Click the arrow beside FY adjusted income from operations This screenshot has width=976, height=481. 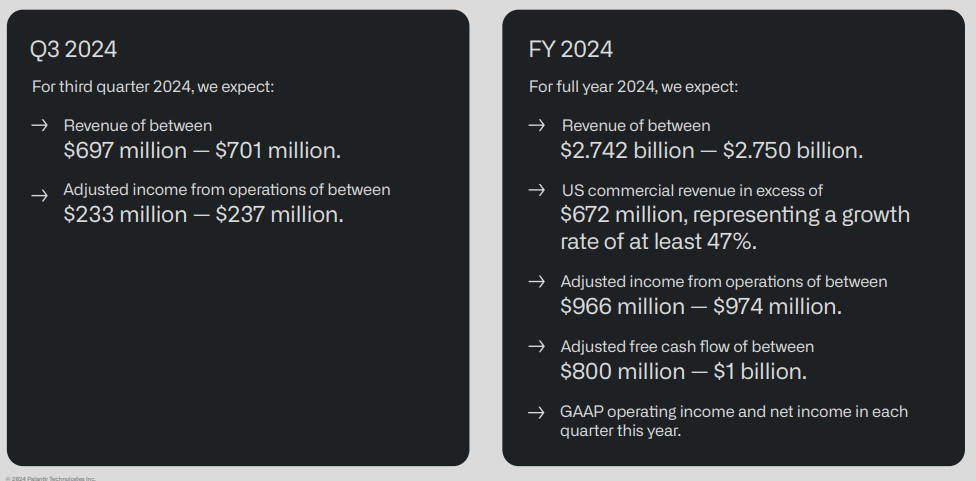click(x=537, y=282)
